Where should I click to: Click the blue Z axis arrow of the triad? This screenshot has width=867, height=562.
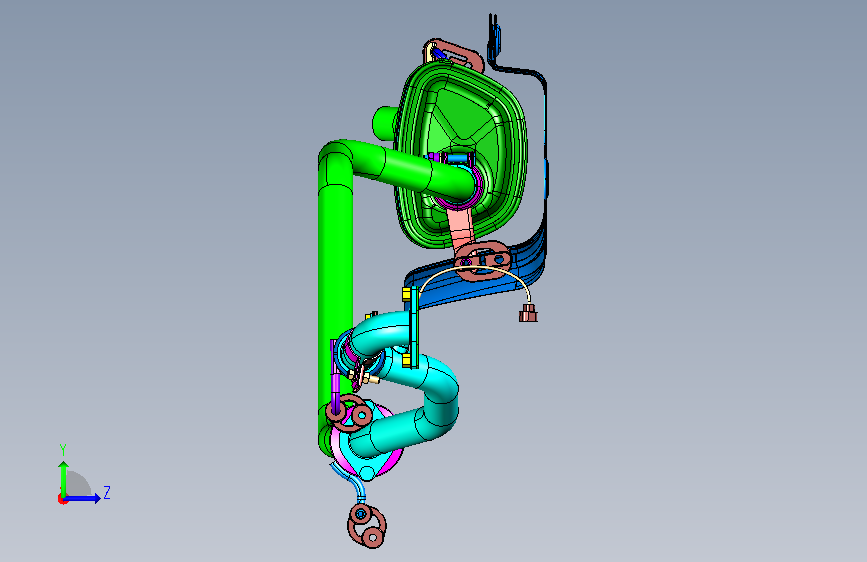[83, 498]
